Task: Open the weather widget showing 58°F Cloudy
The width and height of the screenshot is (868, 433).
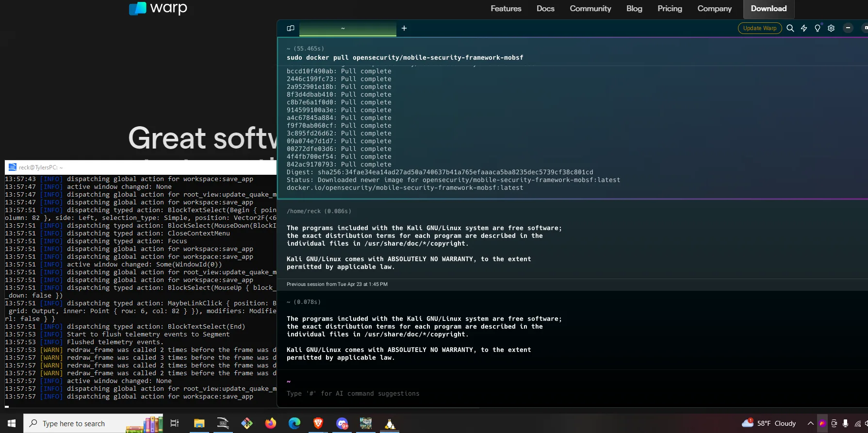Action: point(769,423)
